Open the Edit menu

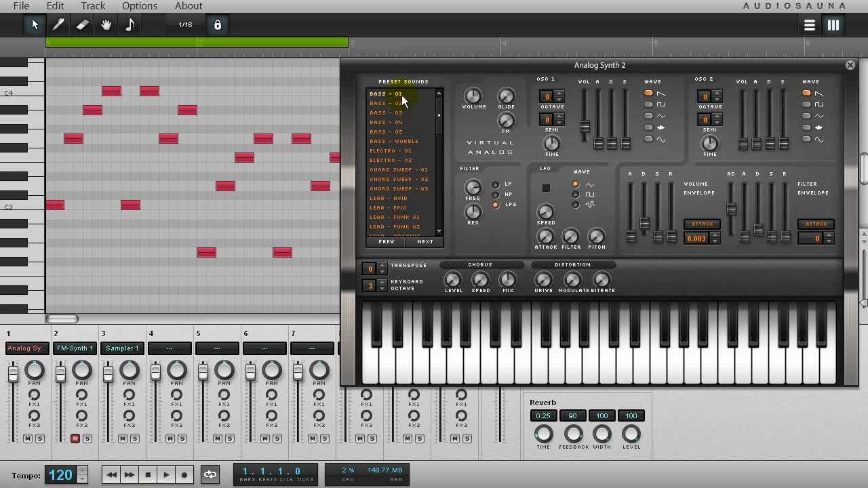[56, 6]
